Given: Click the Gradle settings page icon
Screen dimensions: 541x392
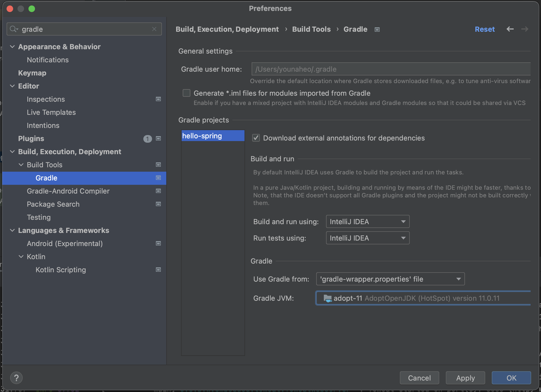Looking at the screenshot, I should coord(377,29).
